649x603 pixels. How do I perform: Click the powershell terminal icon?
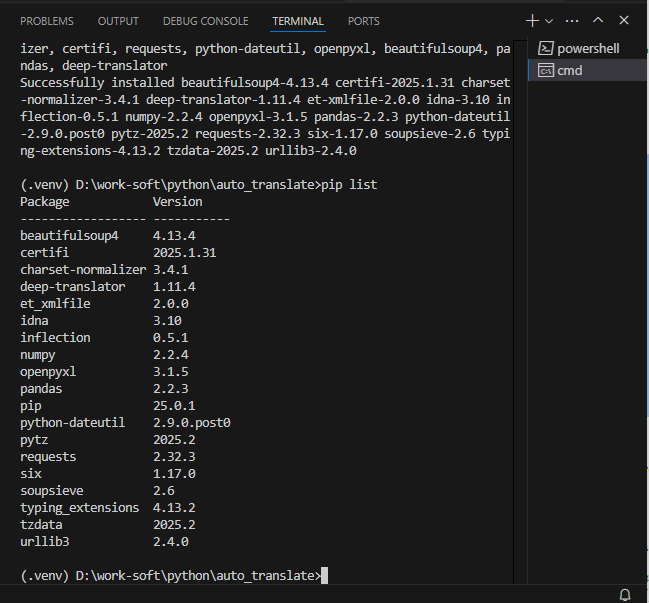(x=546, y=48)
